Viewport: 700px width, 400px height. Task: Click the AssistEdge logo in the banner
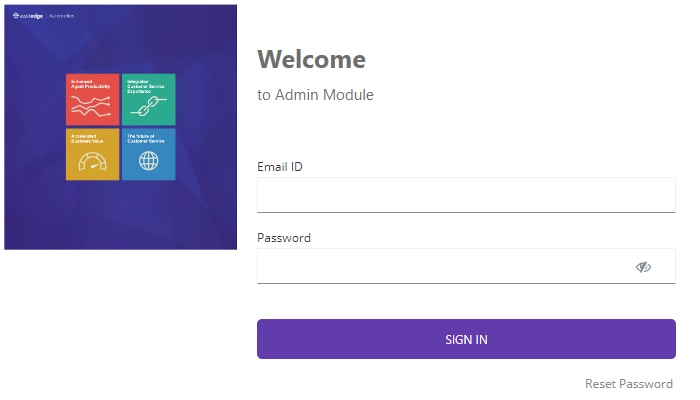click(x=28, y=16)
